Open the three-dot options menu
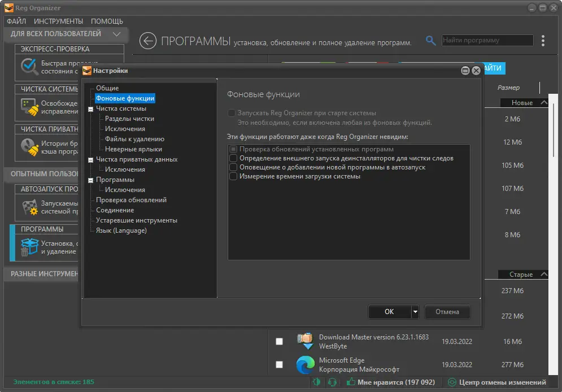562x392 pixels. (x=543, y=41)
